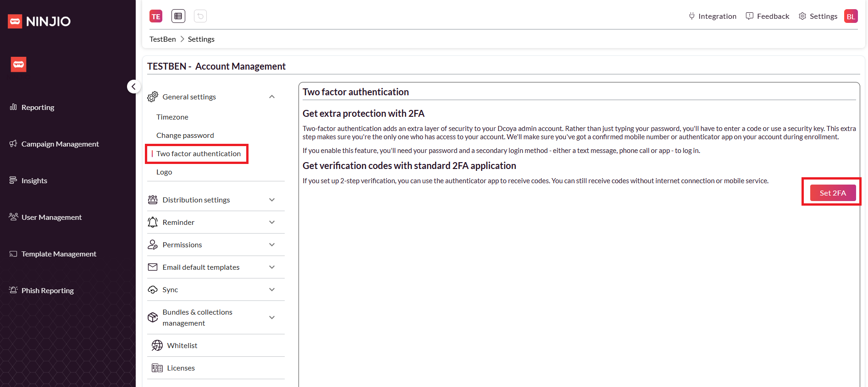This screenshot has height=387, width=868.
Task: Open the Change password settings
Action: 185,135
